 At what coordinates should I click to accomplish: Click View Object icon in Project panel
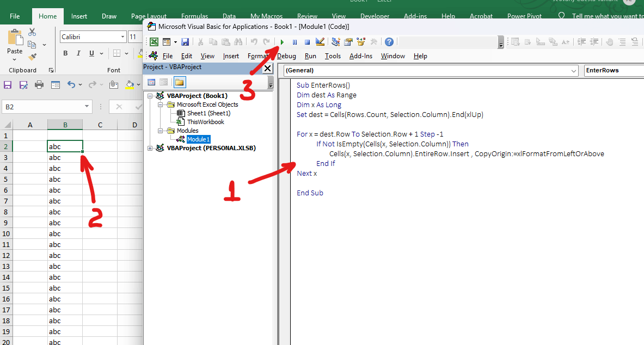coord(163,82)
